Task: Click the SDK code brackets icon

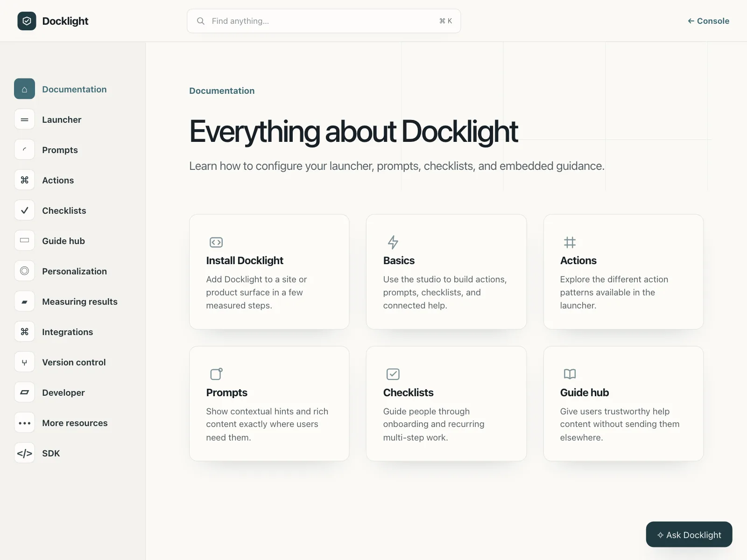Action: click(x=24, y=453)
